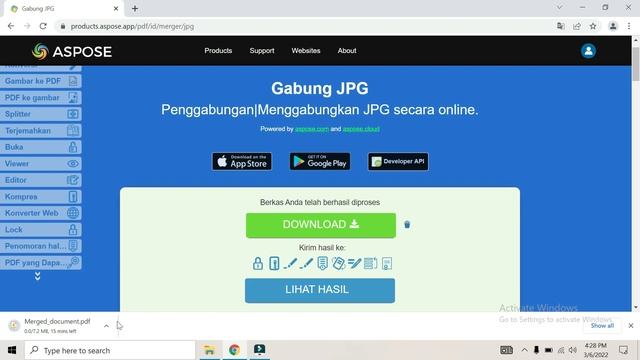This screenshot has width=640, height=360.
Task: Open the tab search chevron
Action: pyautogui.click(x=559, y=7)
